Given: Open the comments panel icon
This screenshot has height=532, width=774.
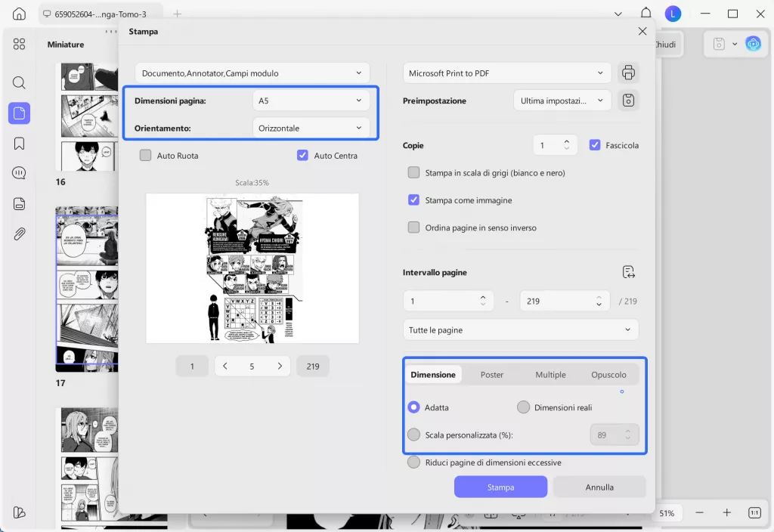Looking at the screenshot, I should 19,173.
